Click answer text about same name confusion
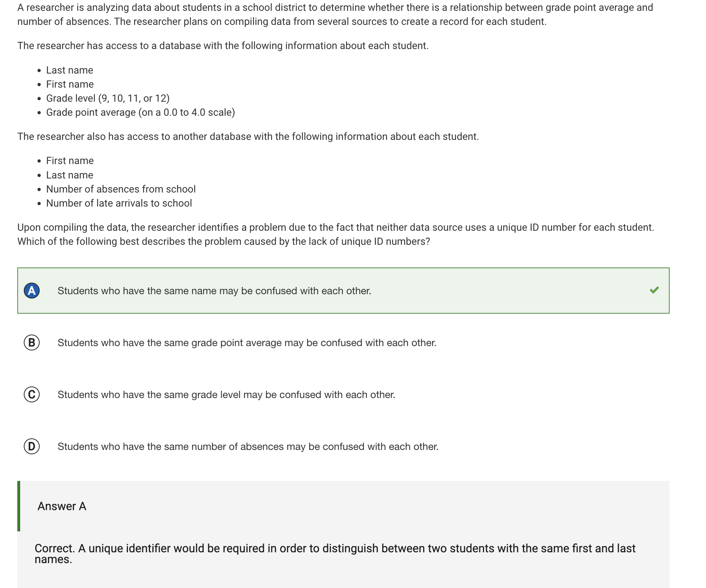 (214, 291)
